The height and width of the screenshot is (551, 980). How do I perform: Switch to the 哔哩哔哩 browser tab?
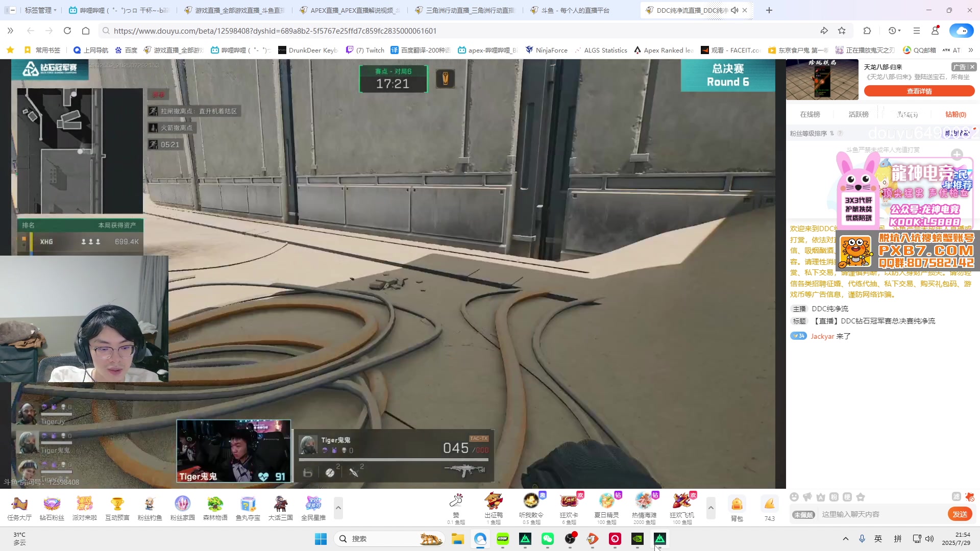coord(120,10)
